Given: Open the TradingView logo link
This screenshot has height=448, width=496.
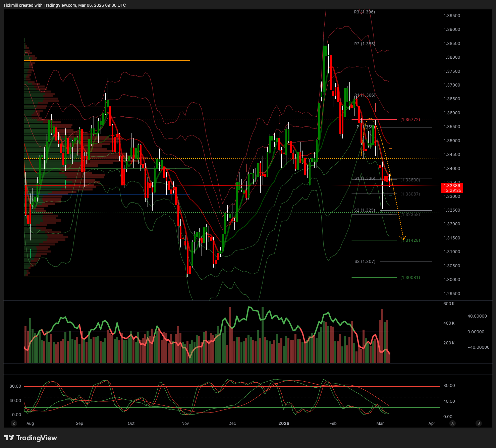Looking at the screenshot, I should tap(31, 438).
